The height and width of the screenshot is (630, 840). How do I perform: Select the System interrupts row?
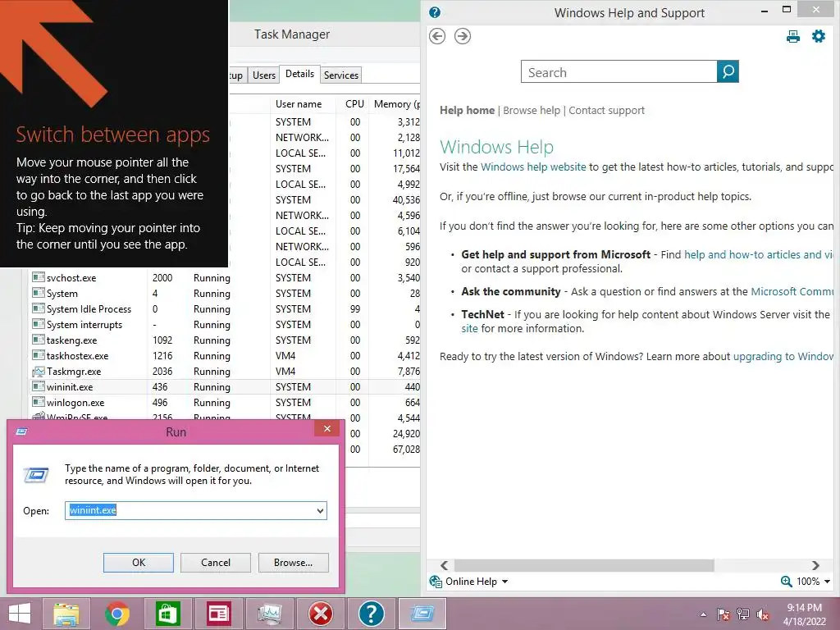point(225,325)
